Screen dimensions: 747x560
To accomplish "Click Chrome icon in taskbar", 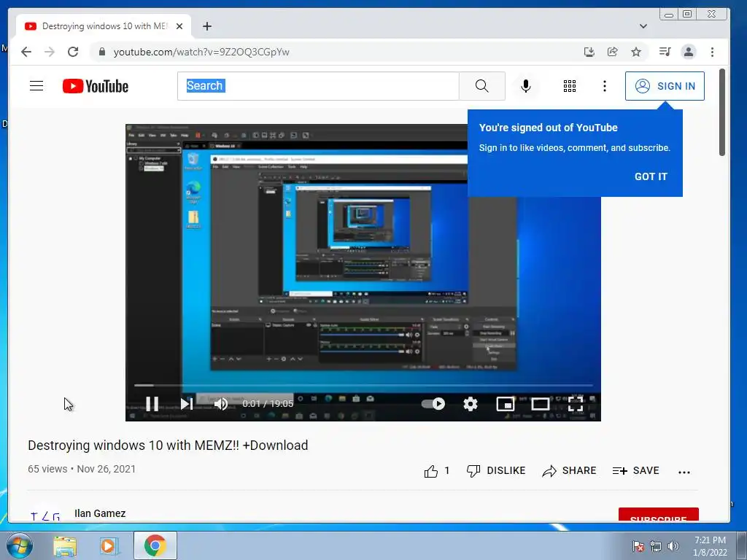I will tap(155, 545).
